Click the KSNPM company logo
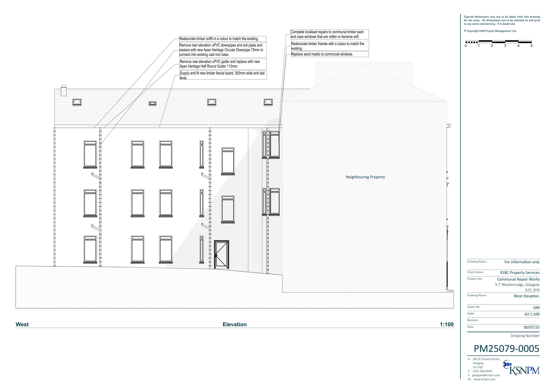Image resolution: width=554 pixels, height=392 pixels. pyautogui.click(x=521, y=368)
